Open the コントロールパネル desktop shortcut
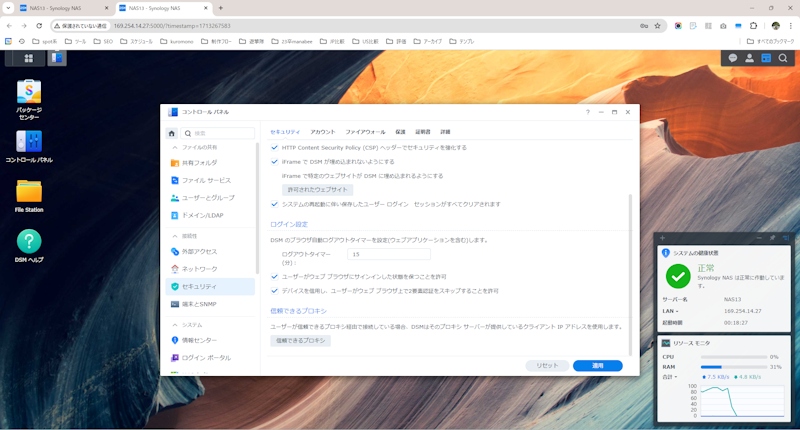The height and width of the screenshot is (430, 800). 29,146
